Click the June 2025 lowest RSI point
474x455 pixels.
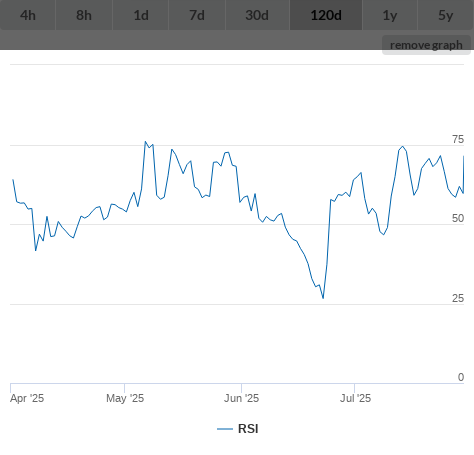[x=323, y=298]
